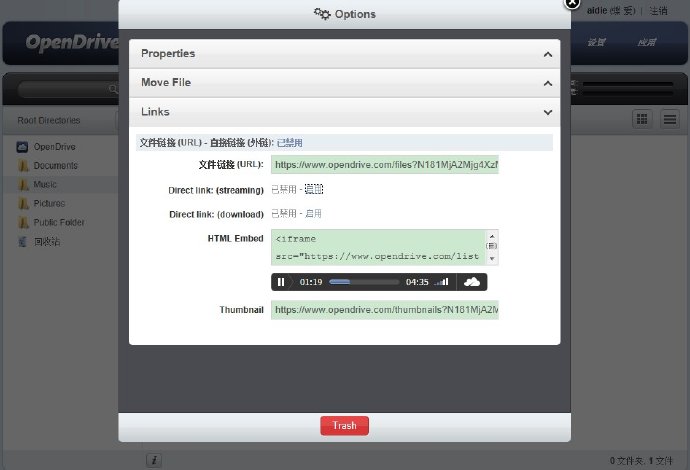This screenshot has height=470, width=690.
Task: Collapse the Links section
Action: (345, 112)
